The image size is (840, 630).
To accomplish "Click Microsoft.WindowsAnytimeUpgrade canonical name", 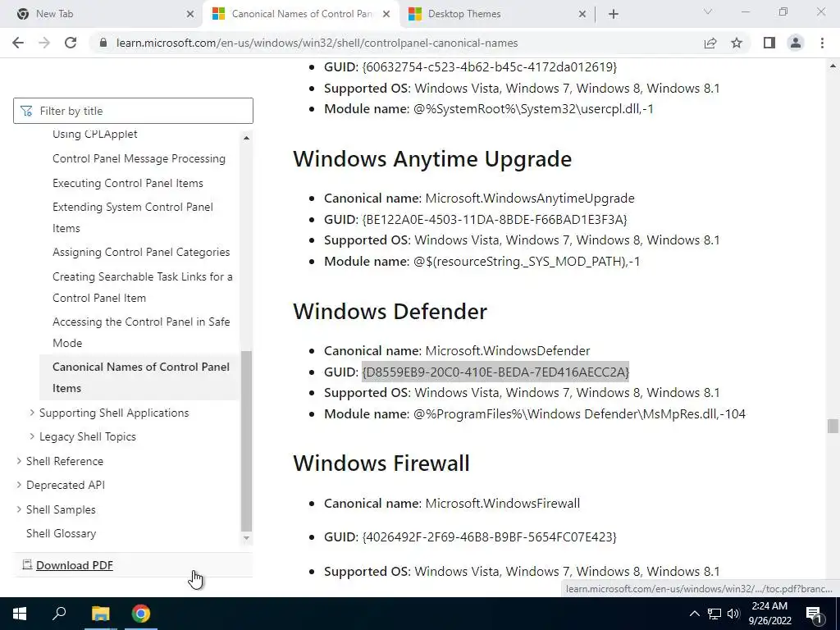I will (x=530, y=199).
